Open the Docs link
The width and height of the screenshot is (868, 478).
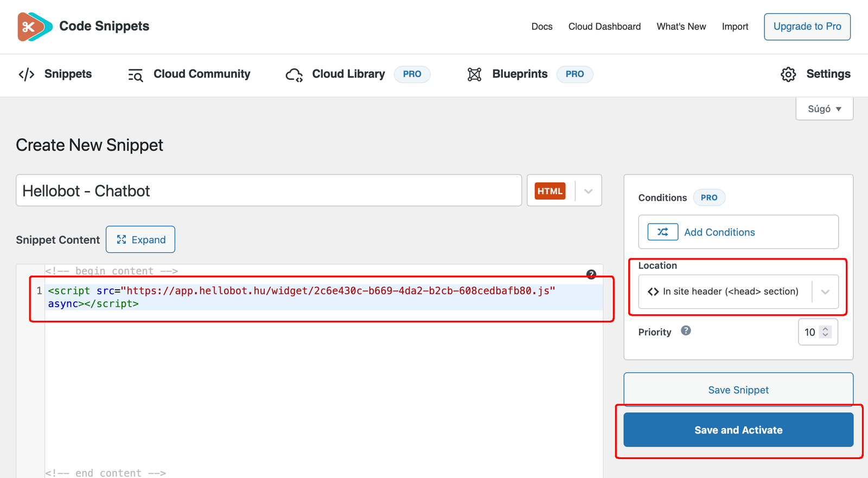[542, 27]
